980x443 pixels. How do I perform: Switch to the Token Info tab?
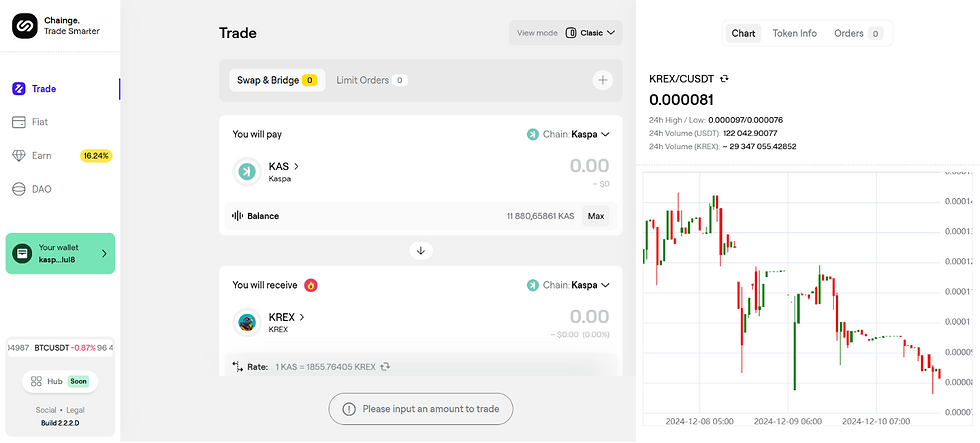click(x=794, y=34)
